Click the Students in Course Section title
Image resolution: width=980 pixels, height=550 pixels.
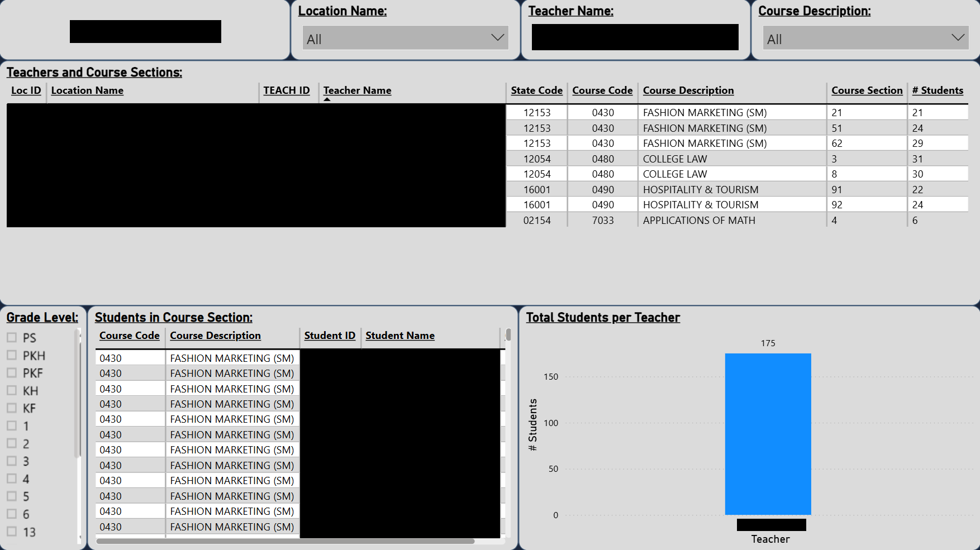pos(173,317)
